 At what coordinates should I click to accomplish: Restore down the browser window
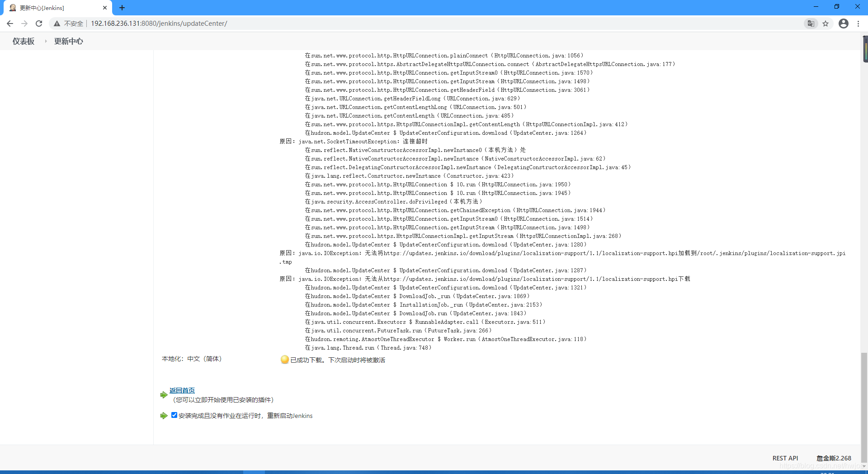[x=837, y=7]
